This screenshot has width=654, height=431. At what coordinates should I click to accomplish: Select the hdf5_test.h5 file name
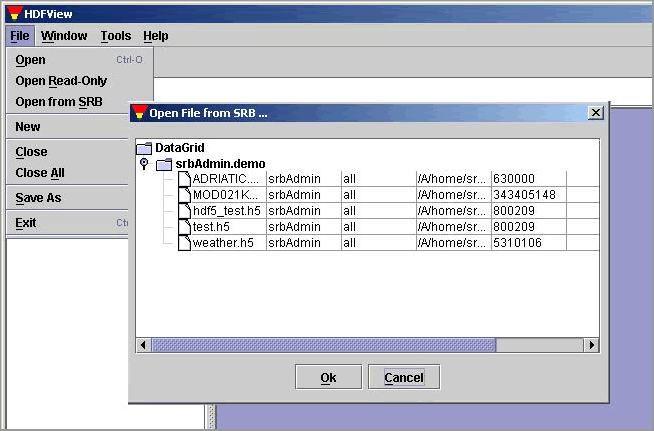click(x=226, y=211)
